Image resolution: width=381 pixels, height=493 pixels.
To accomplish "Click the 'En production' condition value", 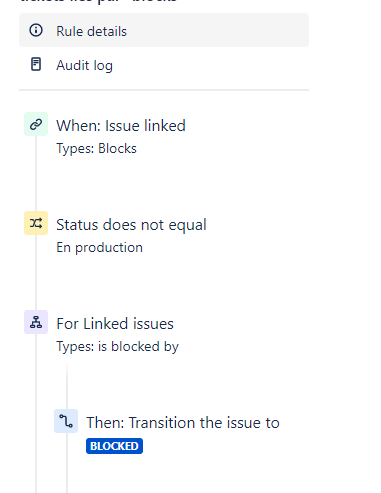I will 99,248.
